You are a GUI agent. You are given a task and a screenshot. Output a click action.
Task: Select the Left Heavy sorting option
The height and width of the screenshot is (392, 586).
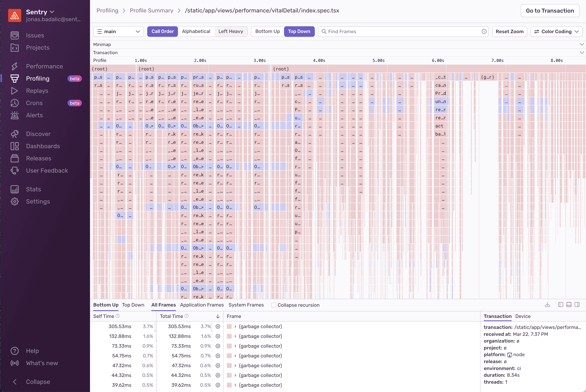[230, 32]
